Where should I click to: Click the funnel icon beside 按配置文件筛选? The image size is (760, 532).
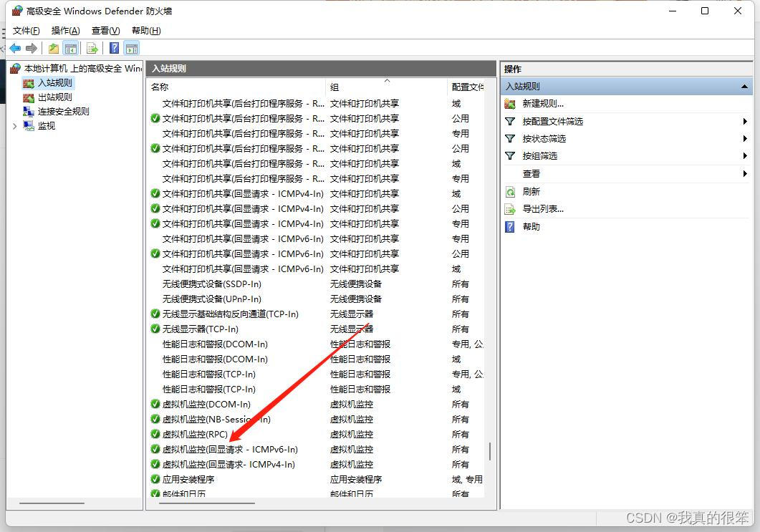pos(510,121)
